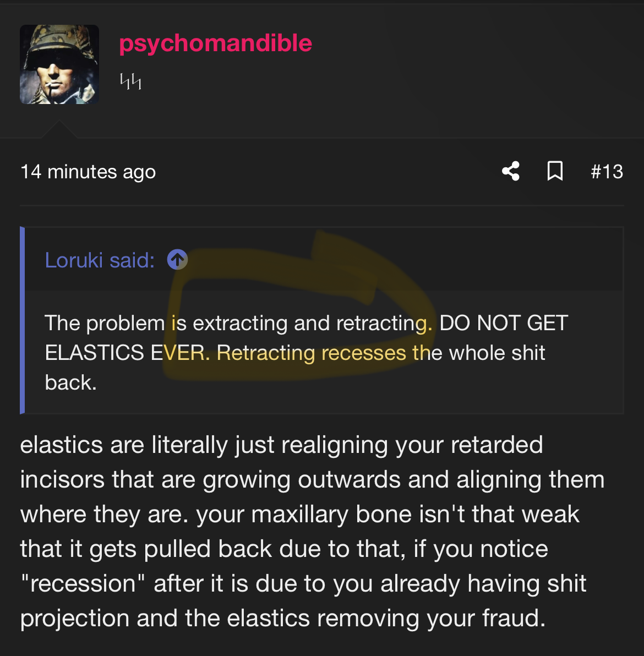
Task: Click the capitalized "DO NOT GET" text
Action: [x=504, y=323]
